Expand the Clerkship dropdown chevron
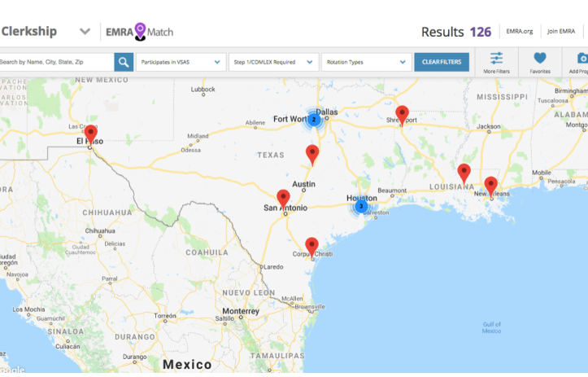 85,32
